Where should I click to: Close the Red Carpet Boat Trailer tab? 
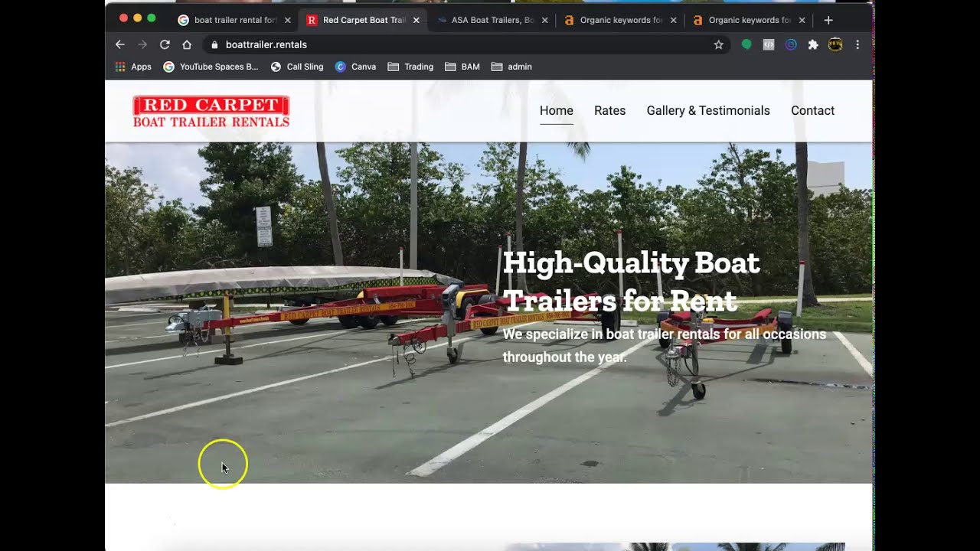click(x=416, y=20)
